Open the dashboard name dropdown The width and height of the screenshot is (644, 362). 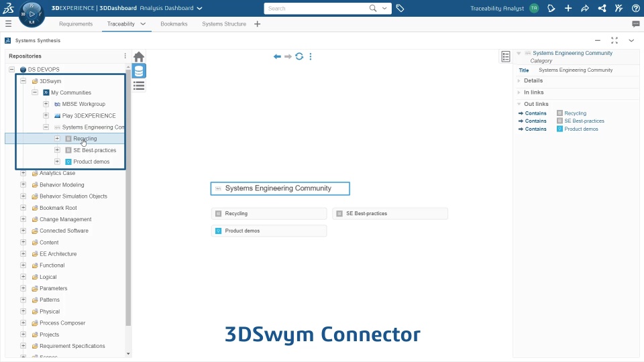pyautogui.click(x=200, y=8)
